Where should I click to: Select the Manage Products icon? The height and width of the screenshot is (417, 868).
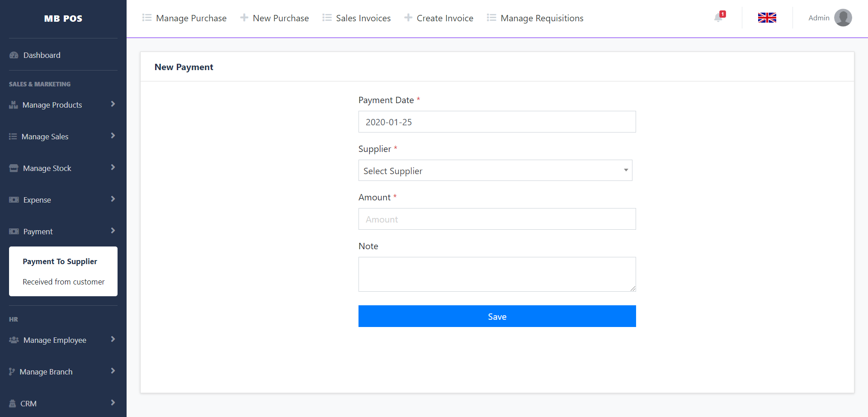(x=13, y=104)
